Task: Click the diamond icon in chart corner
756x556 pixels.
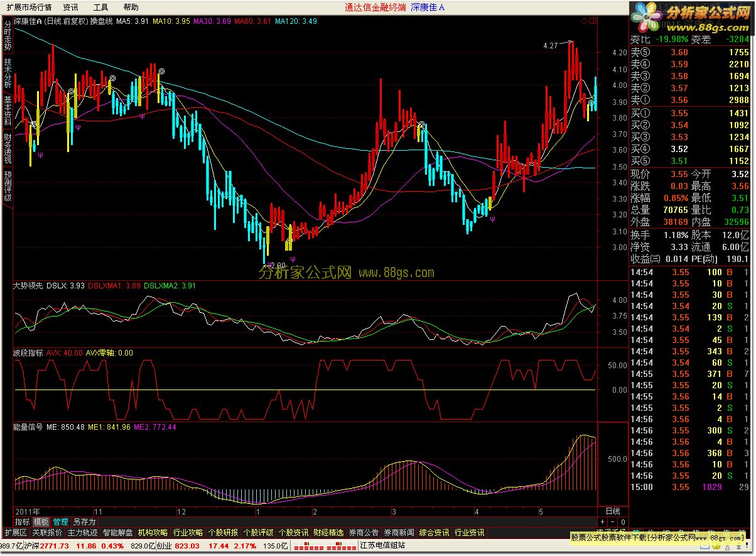Action: 585,21
